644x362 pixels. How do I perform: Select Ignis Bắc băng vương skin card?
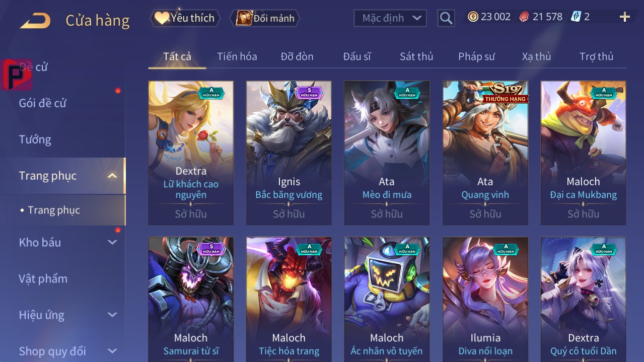pyautogui.click(x=289, y=153)
